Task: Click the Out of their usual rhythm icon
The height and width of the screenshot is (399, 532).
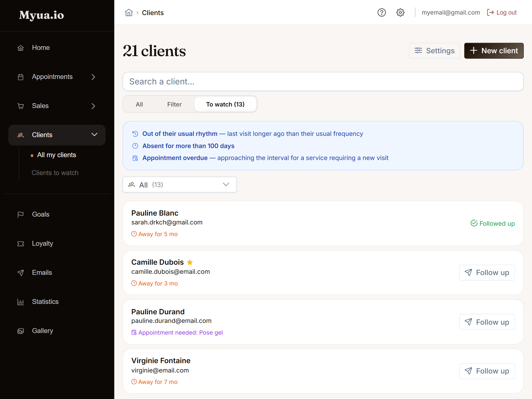Action: [x=135, y=134]
